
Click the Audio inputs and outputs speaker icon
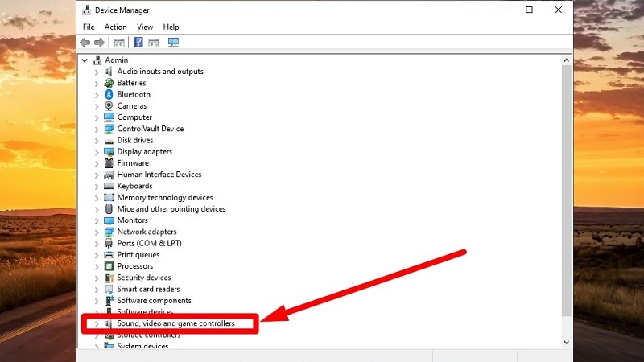point(109,72)
